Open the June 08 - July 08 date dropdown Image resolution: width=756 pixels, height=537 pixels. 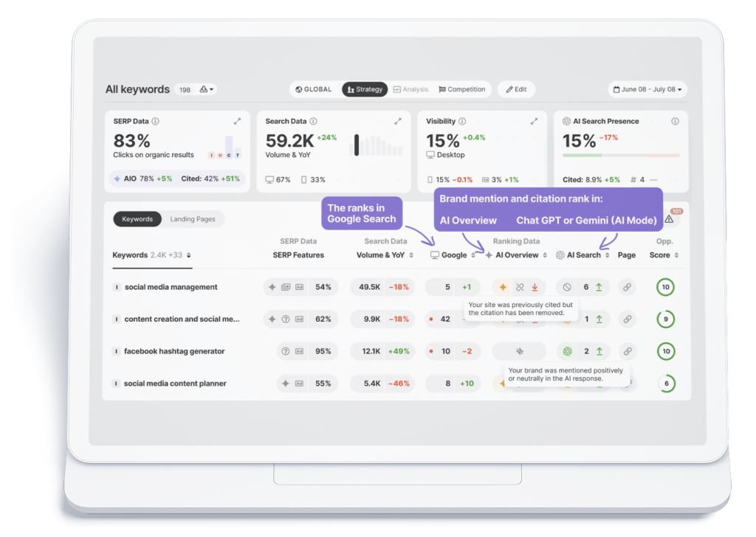pyautogui.click(x=648, y=89)
